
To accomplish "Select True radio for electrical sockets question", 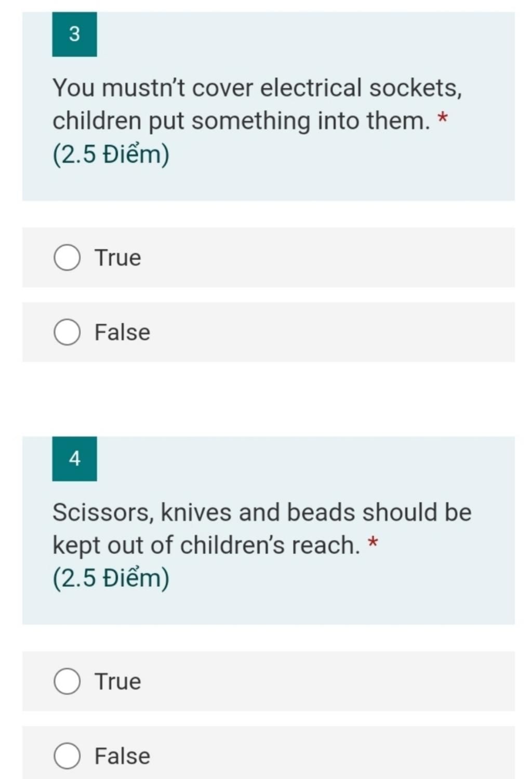I will point(67,258).
